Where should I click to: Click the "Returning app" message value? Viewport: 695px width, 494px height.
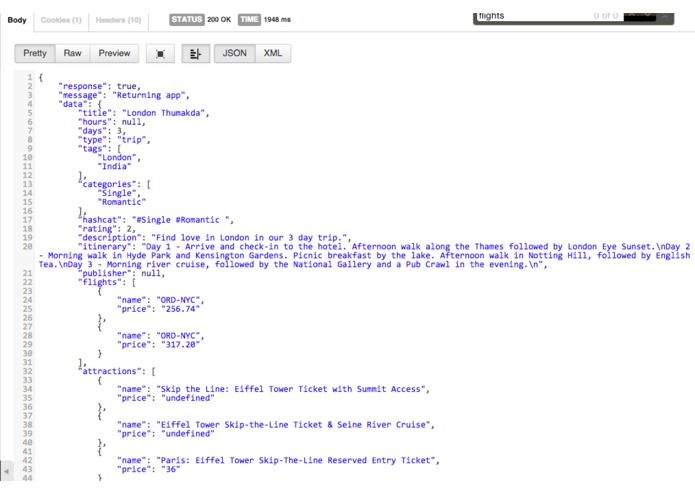[x=149, y=95]
